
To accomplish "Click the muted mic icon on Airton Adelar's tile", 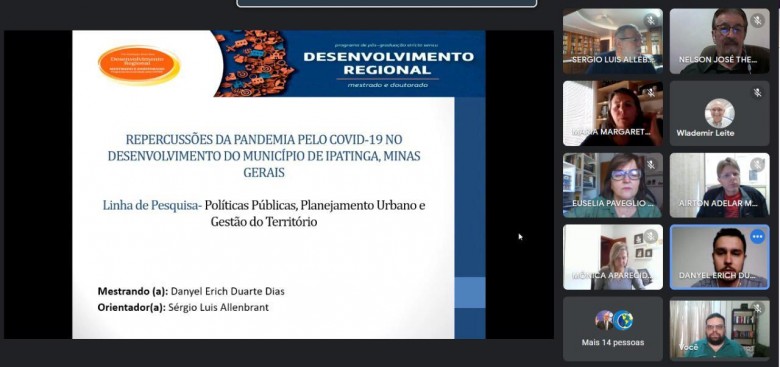I will pyautogui.click(x=757, y=165).
